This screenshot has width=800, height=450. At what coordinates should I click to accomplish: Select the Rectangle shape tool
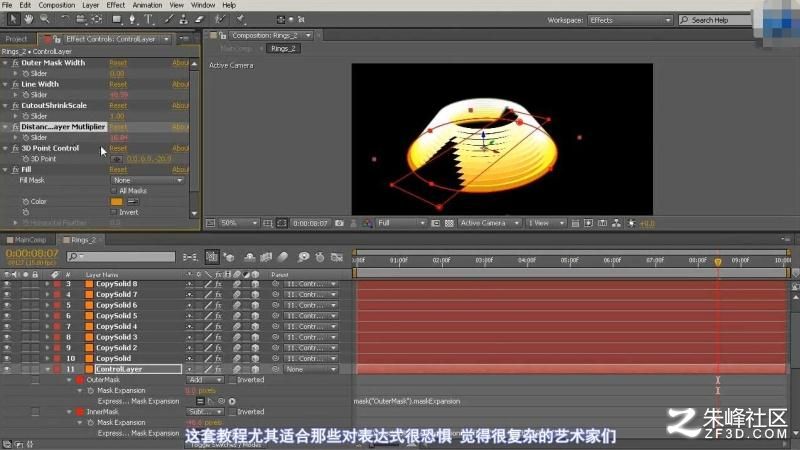click(x=117, y=19)
